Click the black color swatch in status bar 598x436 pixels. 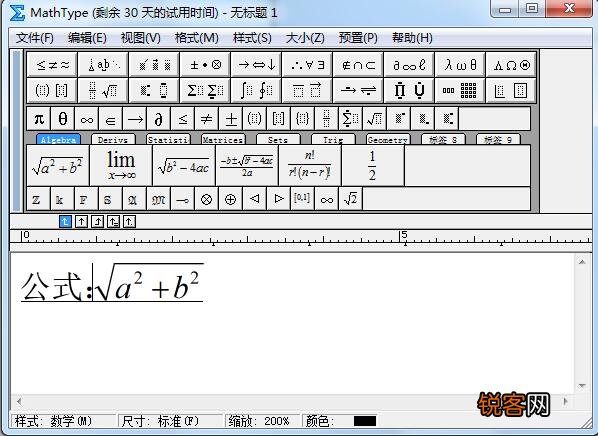[365, 421]
